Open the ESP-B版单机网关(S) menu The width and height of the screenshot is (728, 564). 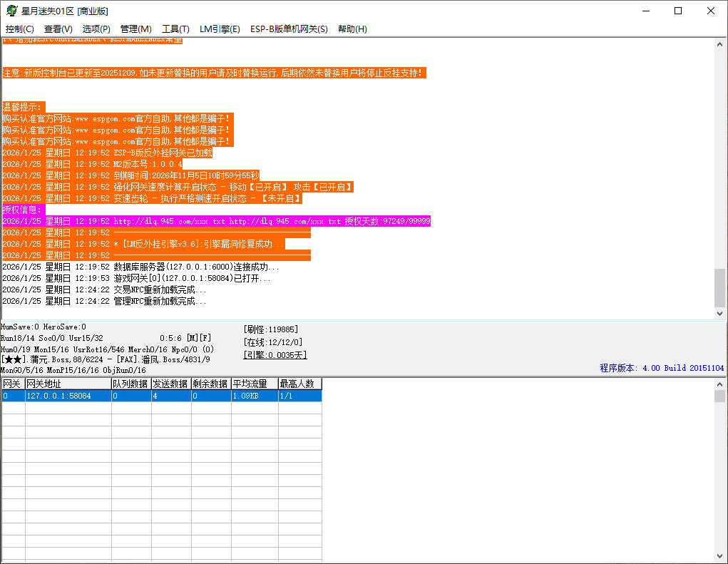[x=289, y=29]
